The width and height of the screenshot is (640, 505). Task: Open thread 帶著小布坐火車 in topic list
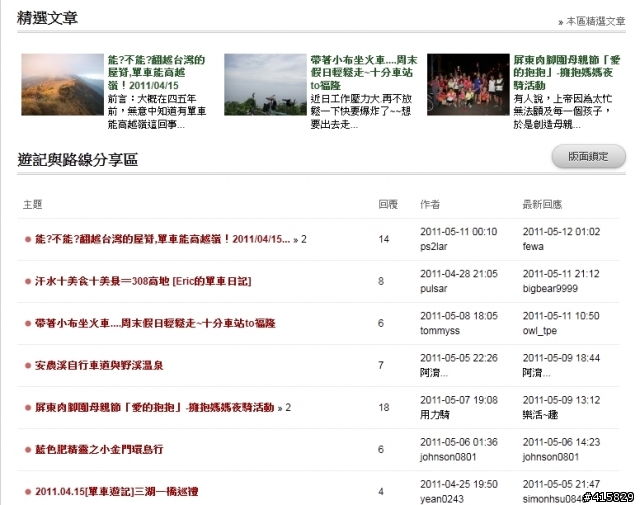pos(155,323)
